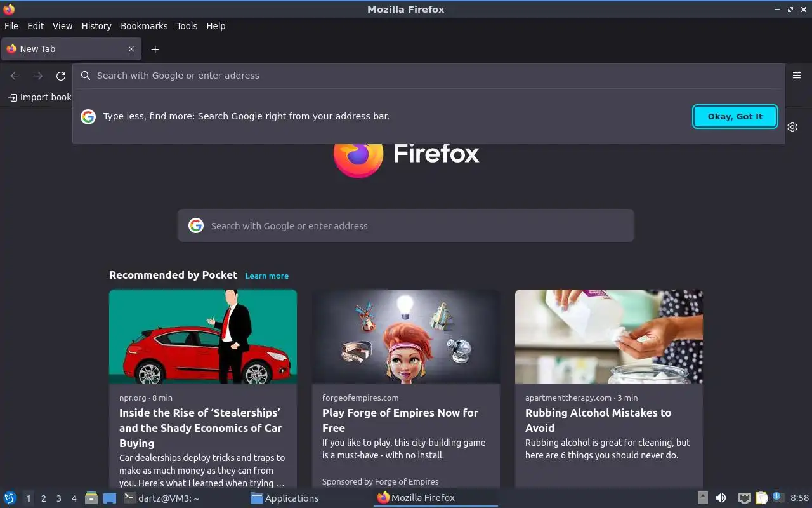Switch to Applications taskbar window

[x=311, y=498]
